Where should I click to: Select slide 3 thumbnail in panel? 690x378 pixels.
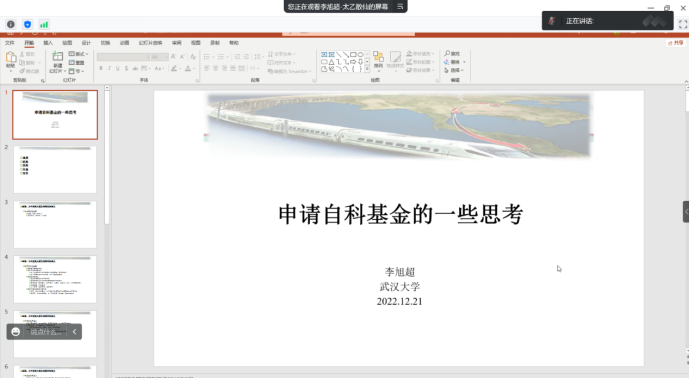(55, 224)
